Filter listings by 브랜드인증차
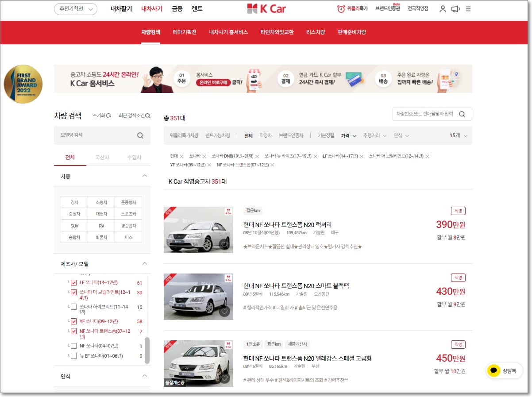 point(291,135)
